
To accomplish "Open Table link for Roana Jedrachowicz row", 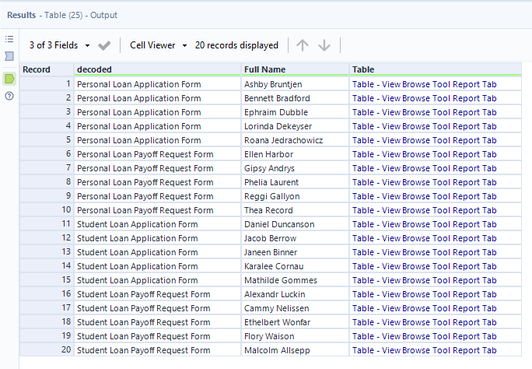I will pos(424,140).
